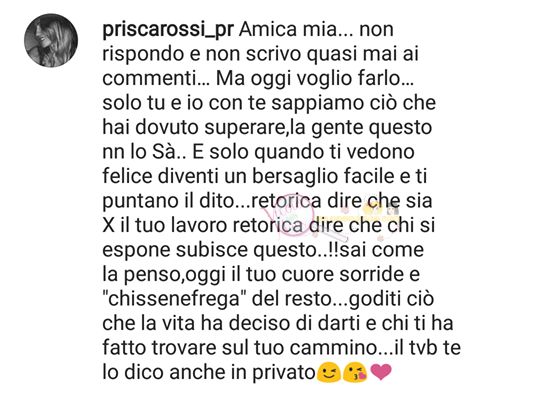Click the kissing face emoji

(x=355, y=373)
